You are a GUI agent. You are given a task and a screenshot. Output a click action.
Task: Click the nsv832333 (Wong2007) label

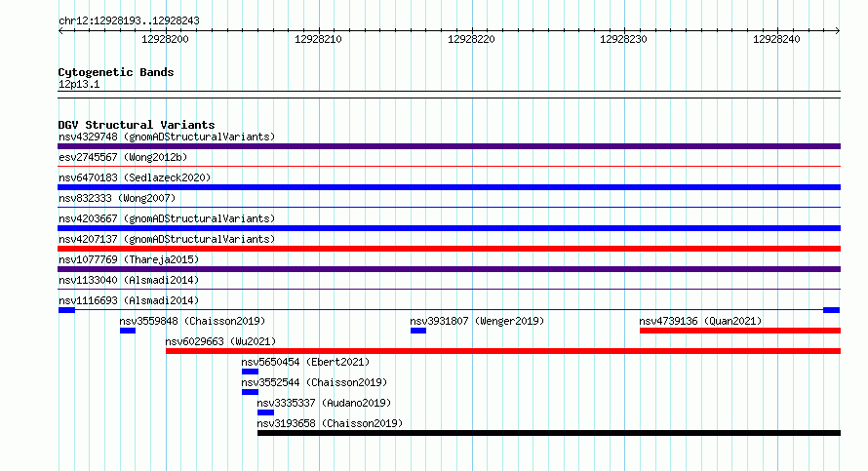117,198
